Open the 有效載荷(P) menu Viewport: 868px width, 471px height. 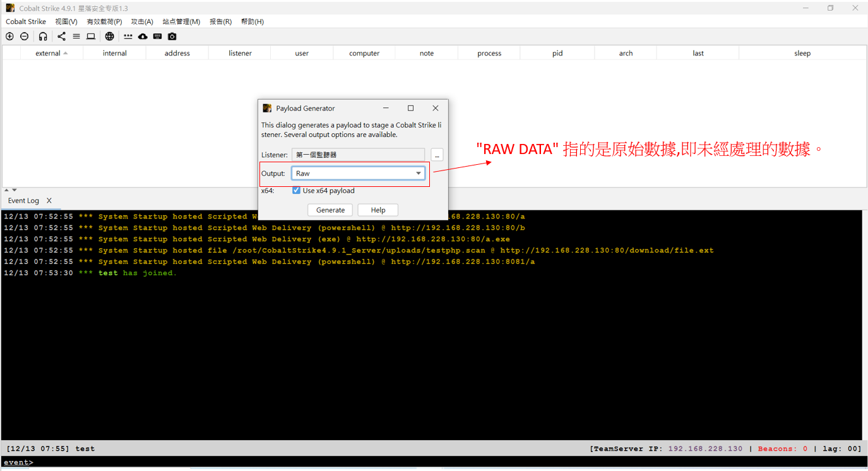(104, 21)
